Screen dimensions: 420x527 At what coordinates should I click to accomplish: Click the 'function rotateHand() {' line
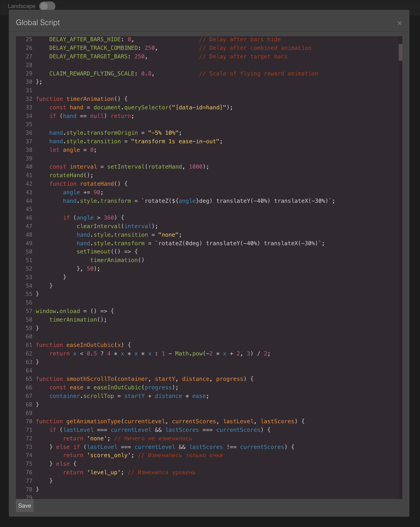coord(88,184)
